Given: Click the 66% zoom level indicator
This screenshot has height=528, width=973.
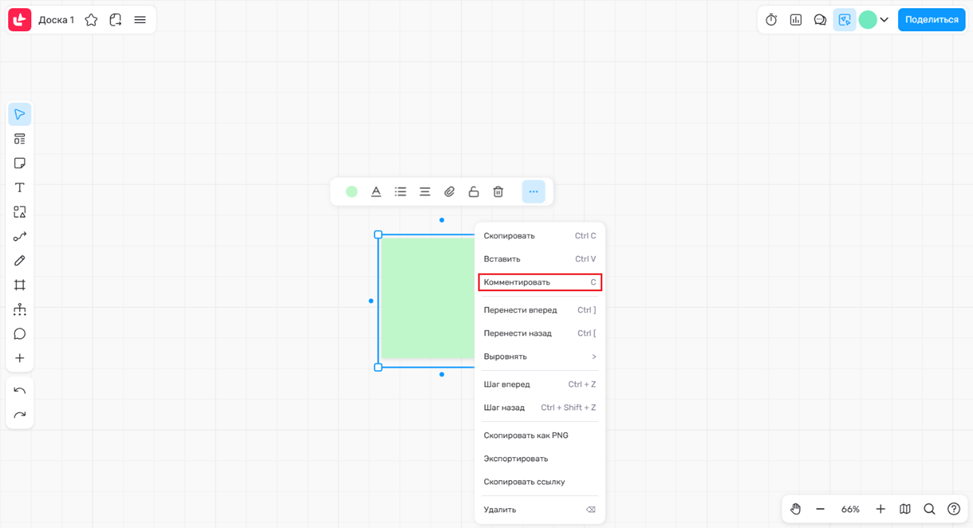Looking at the screenshot, I should (850, 509).
